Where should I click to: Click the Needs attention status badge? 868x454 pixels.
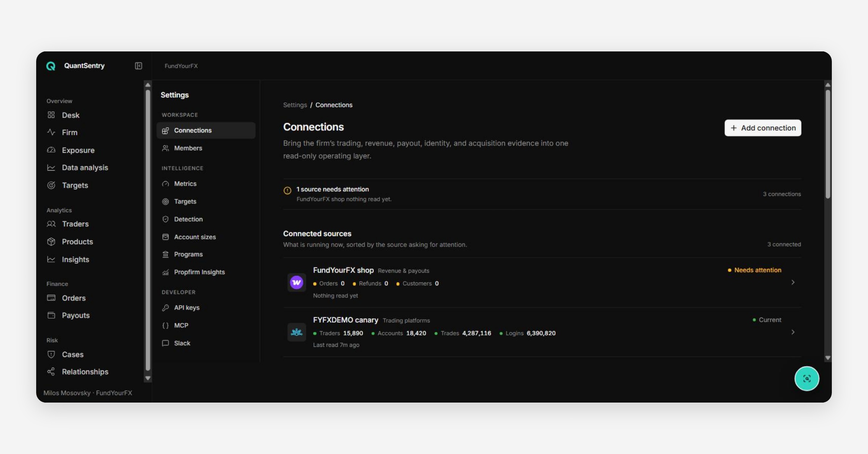click(x=754, y=270)
